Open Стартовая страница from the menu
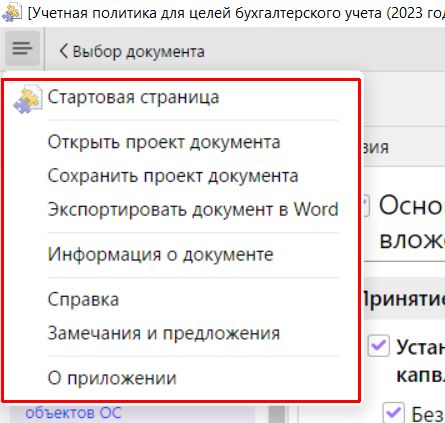Image resolution: width=445 pixels, height=423 pixels. pos(133,97)
